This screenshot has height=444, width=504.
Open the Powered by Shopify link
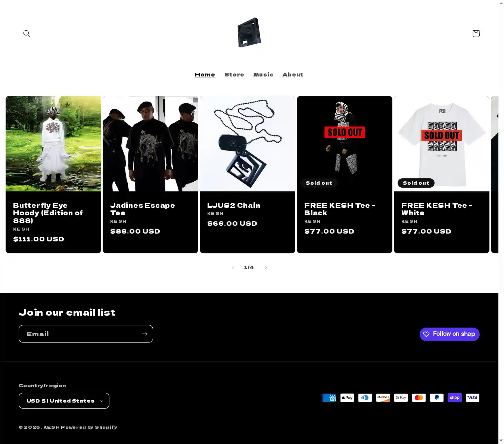89,427
